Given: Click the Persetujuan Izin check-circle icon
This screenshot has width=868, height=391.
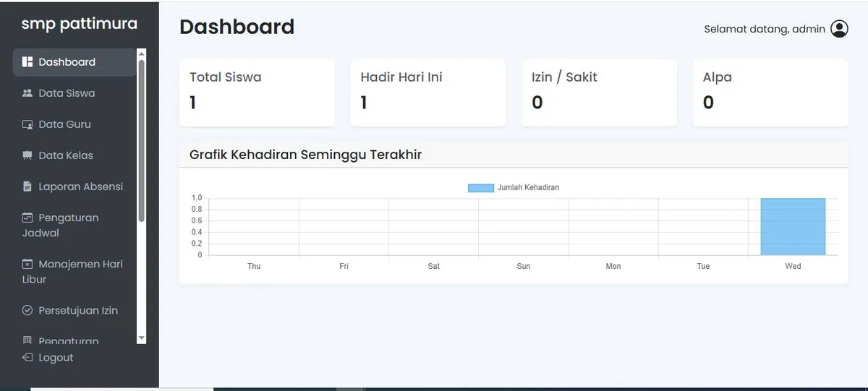Looking at the screenshot, I should [27, 310].
